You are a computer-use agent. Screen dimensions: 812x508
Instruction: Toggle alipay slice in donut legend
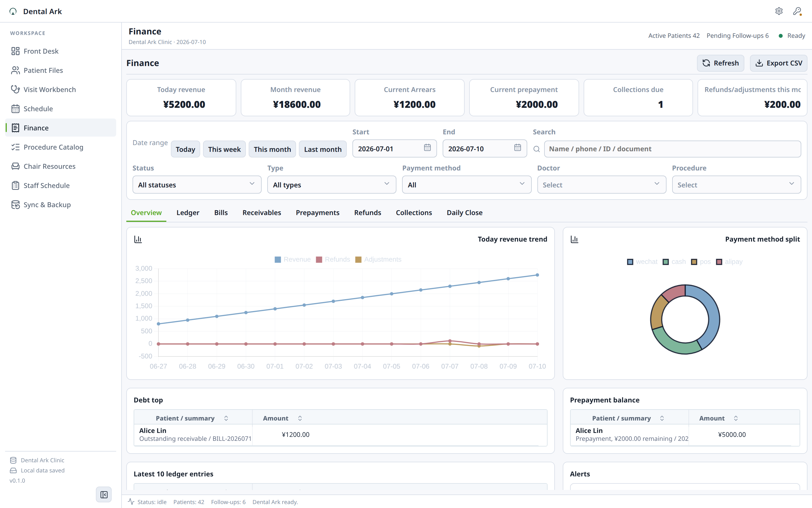tap(729, 262)
